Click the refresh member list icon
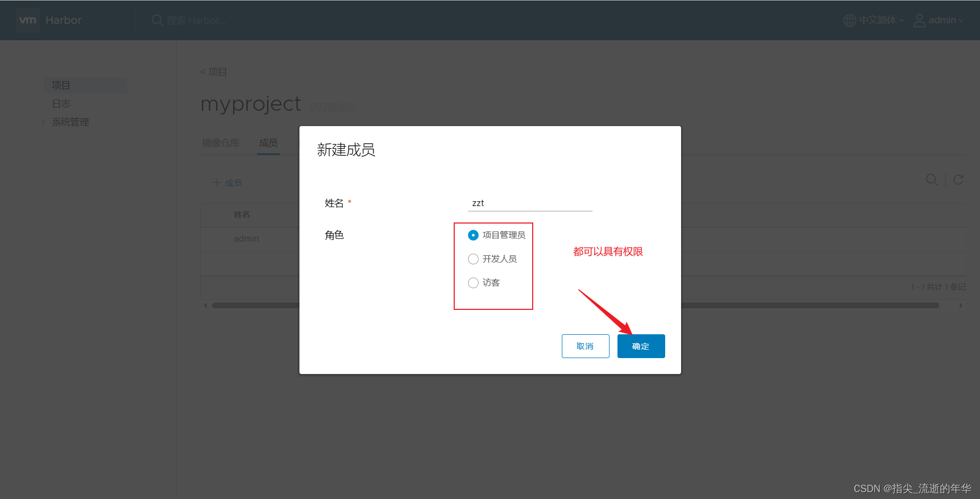 coord(958,180)
